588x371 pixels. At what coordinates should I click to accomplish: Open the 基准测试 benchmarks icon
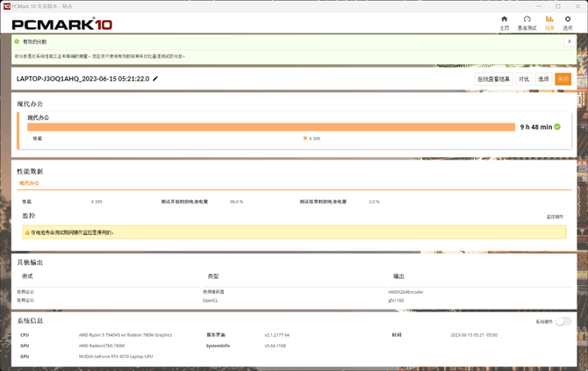click(x=527, y=22)
